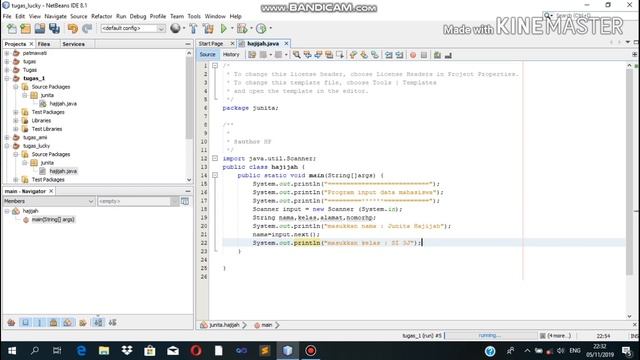The width and height of the screenshot is (640, 360).
Task: Click the Profile Project clock icon
Action: (x=261, y=29)
